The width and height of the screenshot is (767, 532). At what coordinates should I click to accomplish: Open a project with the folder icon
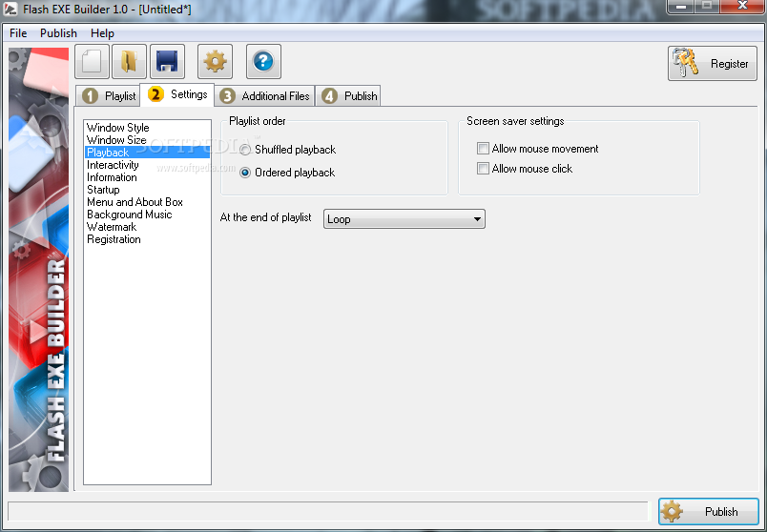(x=129, y=61)
